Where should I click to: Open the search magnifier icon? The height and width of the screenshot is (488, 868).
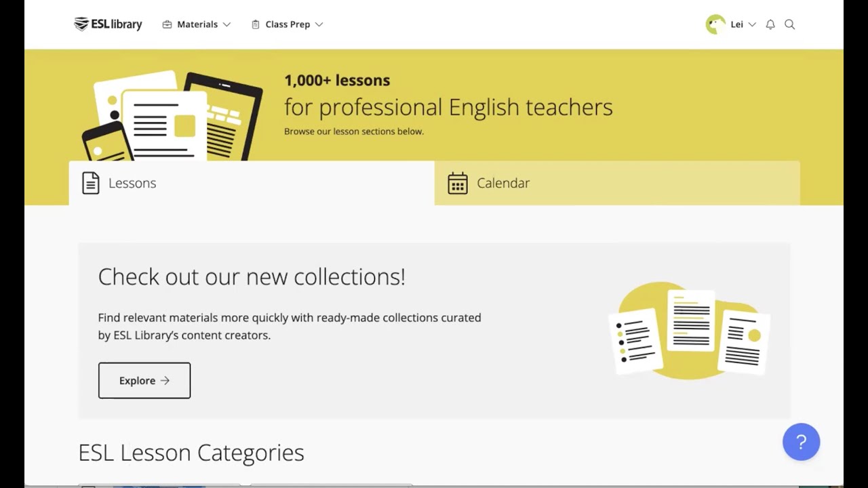(x=790, y=24)
